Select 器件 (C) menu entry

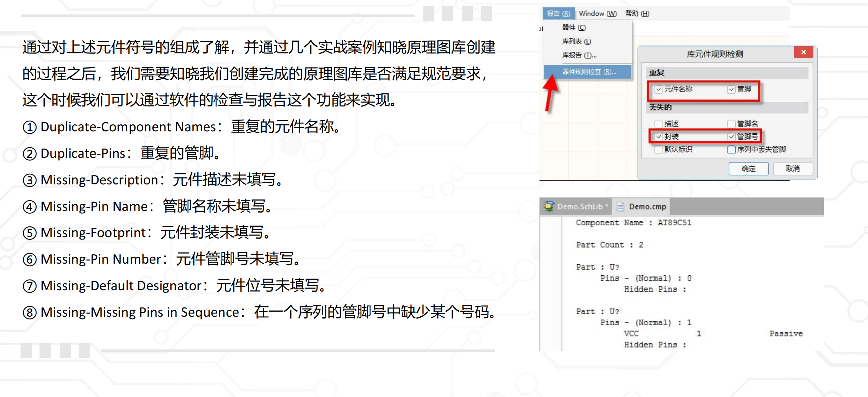click(574, 28)
